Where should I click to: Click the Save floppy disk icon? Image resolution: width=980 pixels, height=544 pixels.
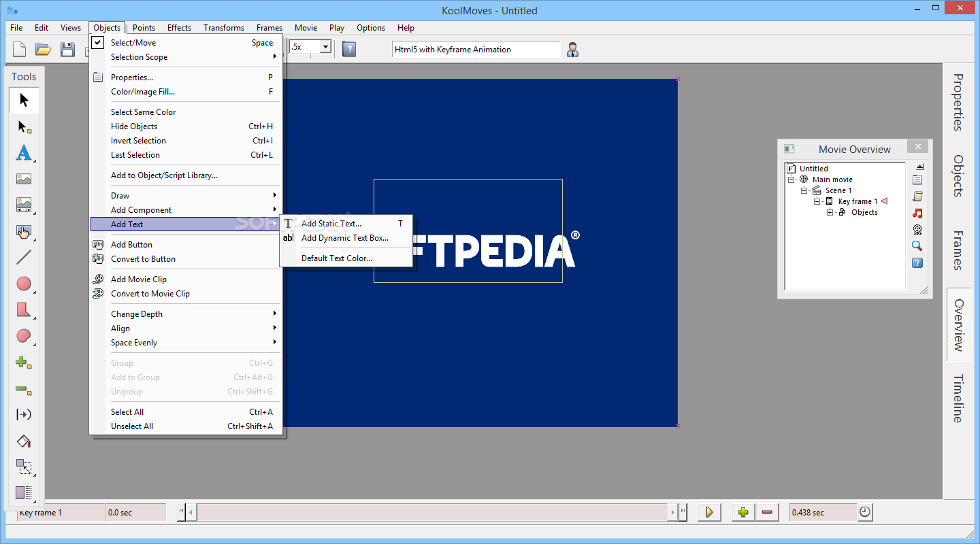pyautogui.click(x=67, y=49)
